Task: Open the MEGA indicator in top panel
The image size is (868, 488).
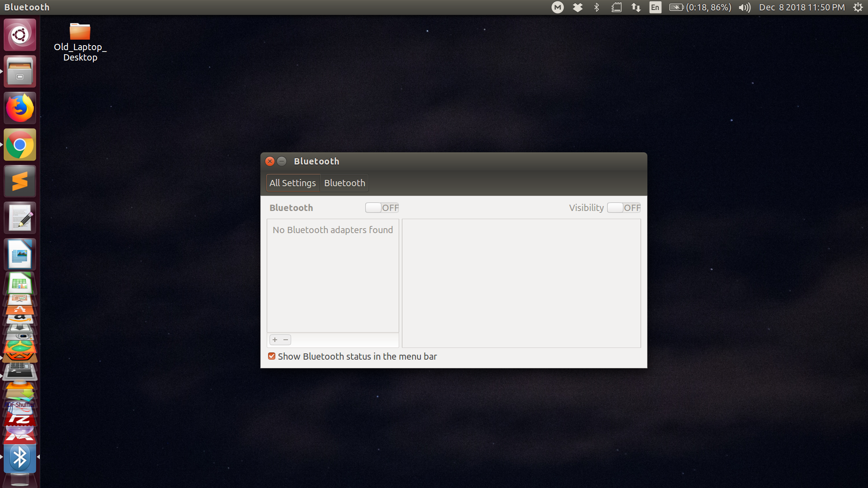Action: pos(558,7)
